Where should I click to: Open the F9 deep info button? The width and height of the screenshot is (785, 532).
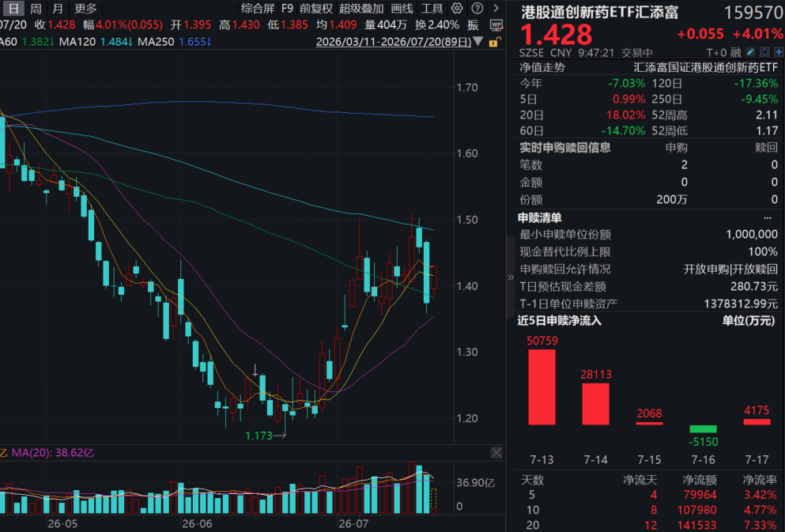[x=288, y=9]
